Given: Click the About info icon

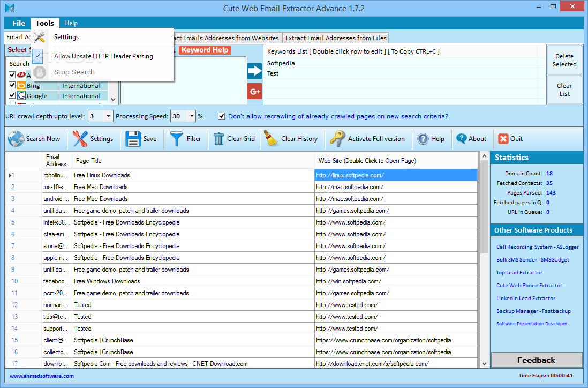Looking at the screenshot, I should click(x=461, y=138).
